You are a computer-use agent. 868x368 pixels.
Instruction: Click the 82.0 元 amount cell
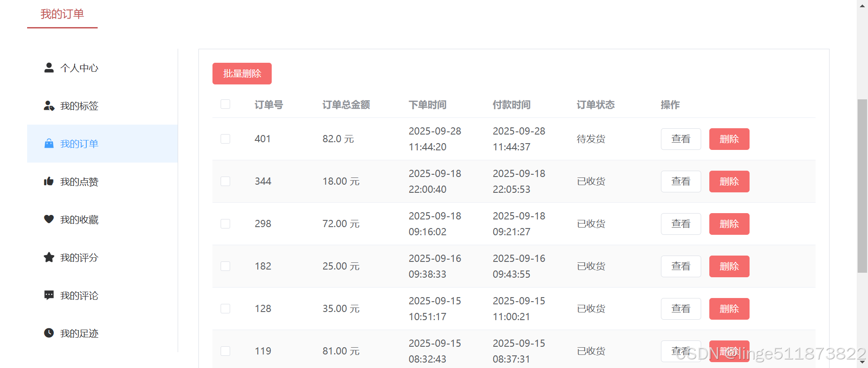click(338, 139)
